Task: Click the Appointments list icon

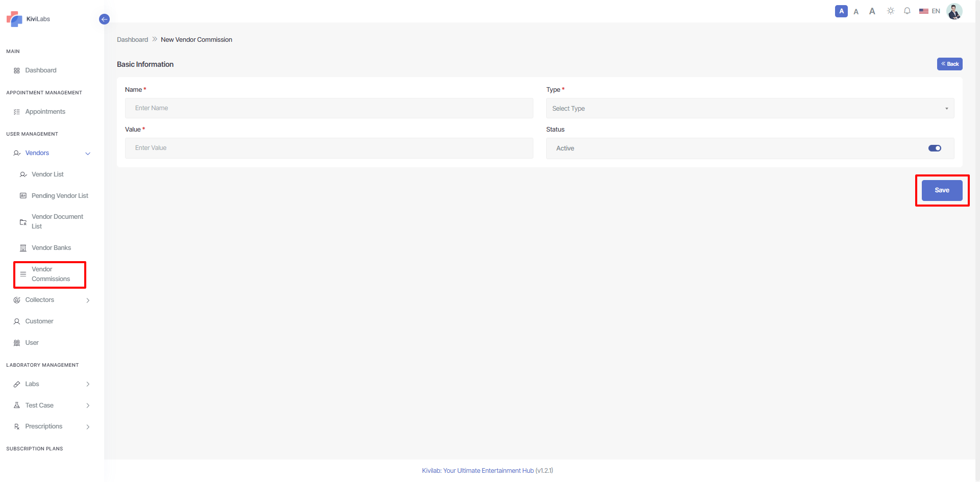Action: (x=17, y=112)
